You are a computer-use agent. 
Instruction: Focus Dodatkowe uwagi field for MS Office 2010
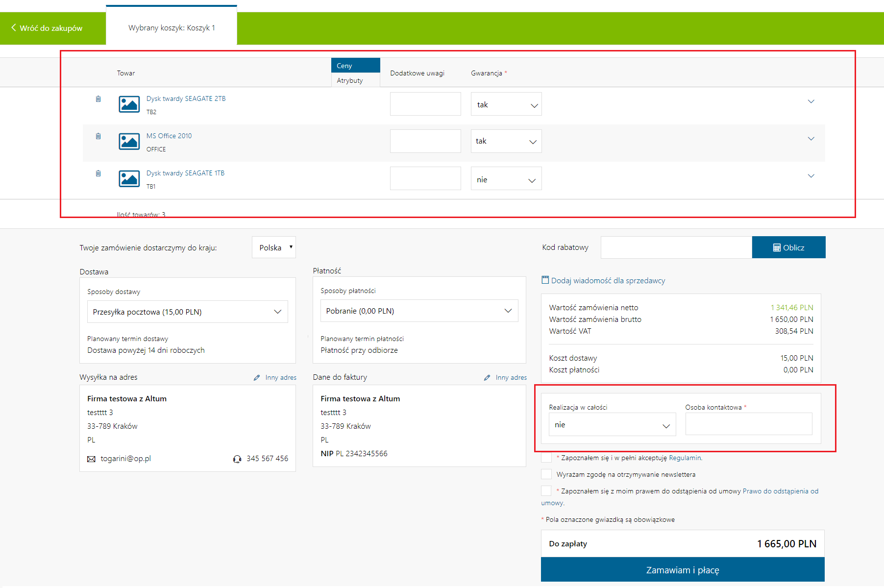coord(425,141)
